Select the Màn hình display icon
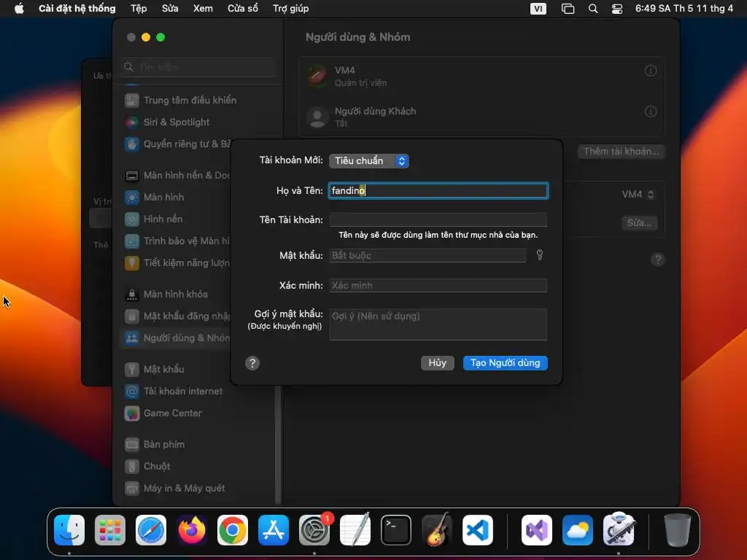Image resolution: width=747 pixels, height=560 pixels. point(132,197)
